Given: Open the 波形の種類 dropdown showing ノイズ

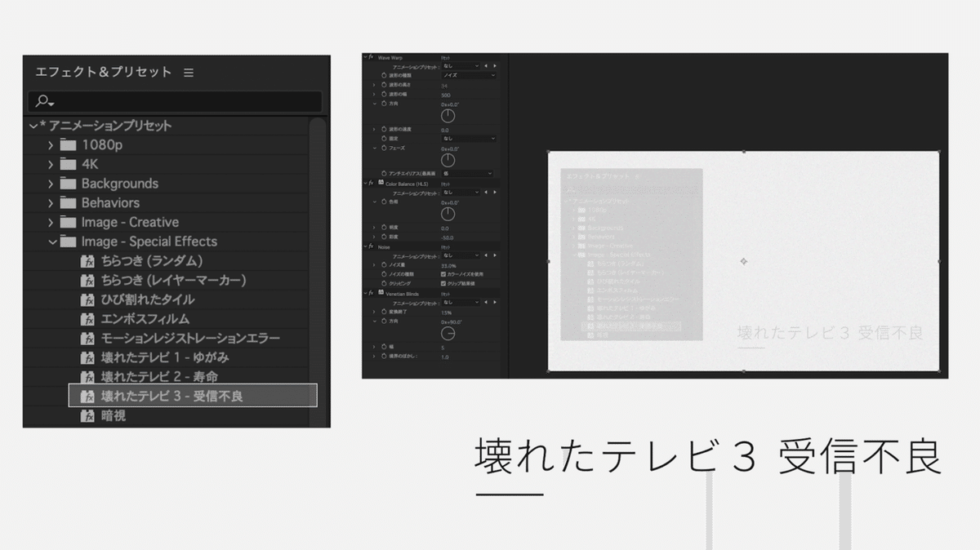Looking at the screenshot, I should [467, 76].
